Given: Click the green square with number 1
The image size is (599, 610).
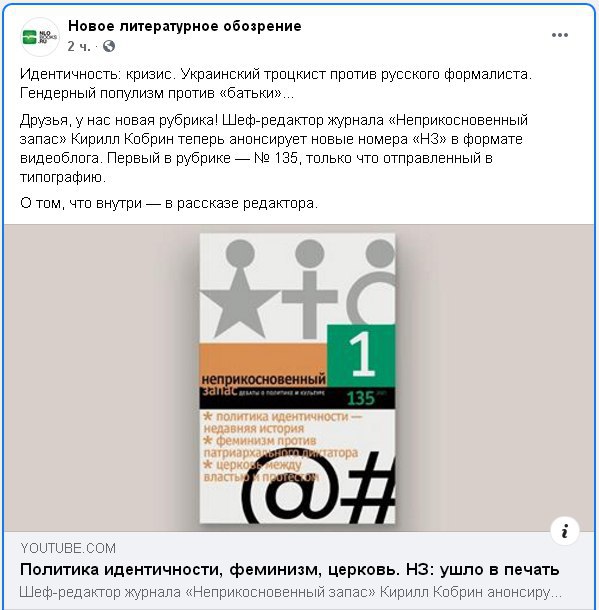Looking at the screenshot, I should [361, 356].
